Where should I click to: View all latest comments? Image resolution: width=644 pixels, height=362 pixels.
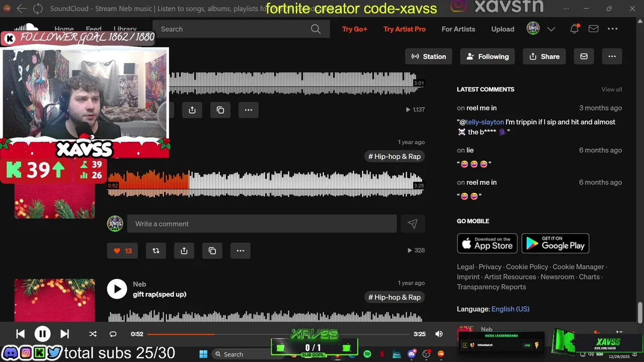click(612, 89)
